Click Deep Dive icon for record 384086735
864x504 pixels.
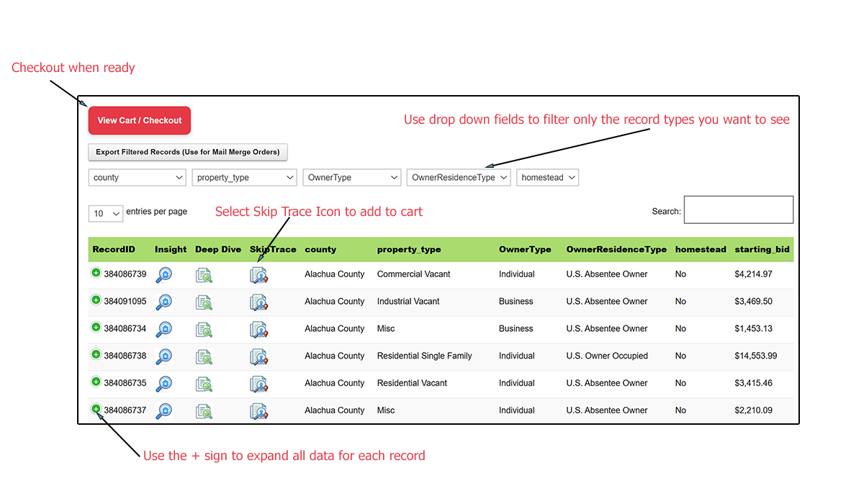[204, 384]
